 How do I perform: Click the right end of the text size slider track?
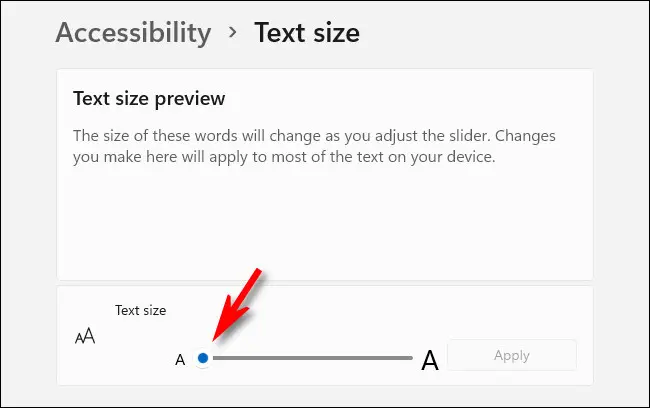[x=409, y=357]
